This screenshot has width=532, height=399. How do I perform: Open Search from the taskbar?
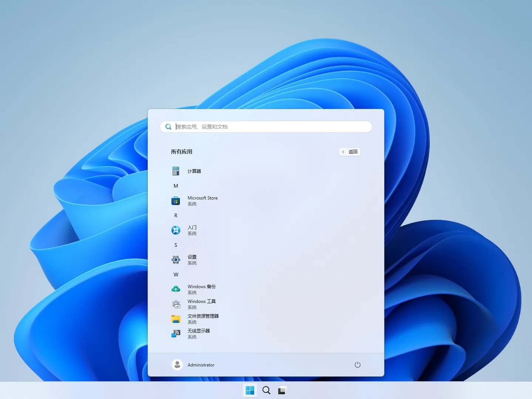266,390
